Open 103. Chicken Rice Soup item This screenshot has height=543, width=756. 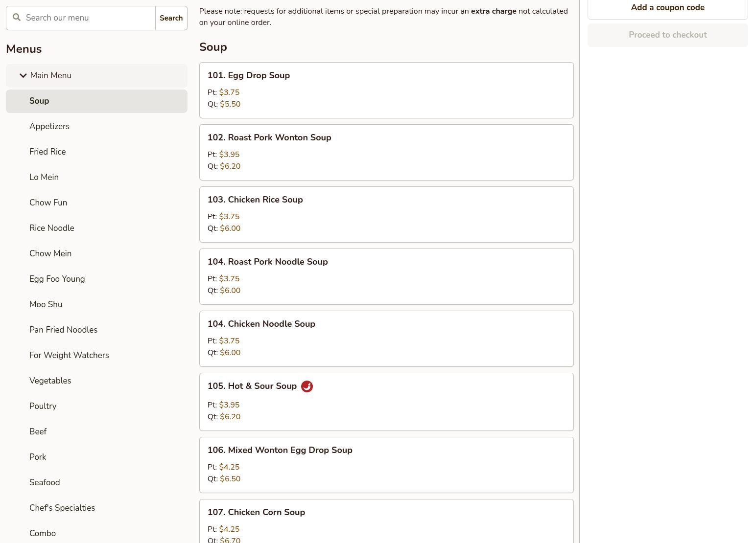click(x=386, y=214)
